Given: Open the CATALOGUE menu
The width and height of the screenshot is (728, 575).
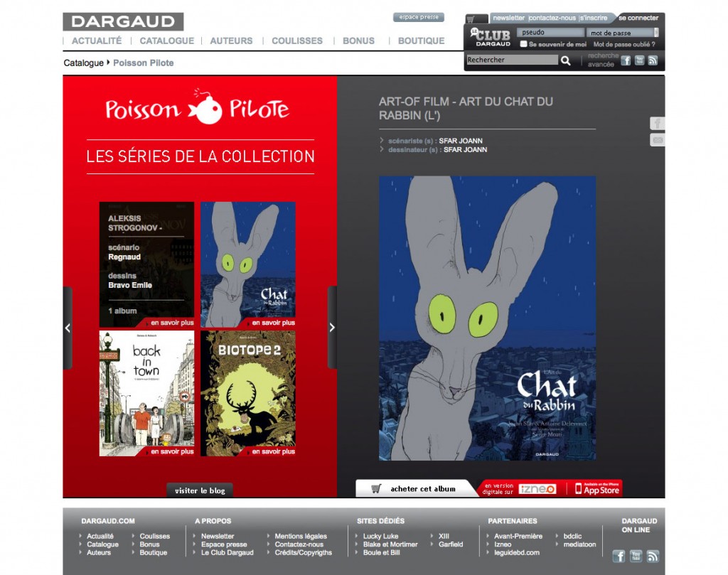Looking at the screenshot, I should (x=166, y=41).
